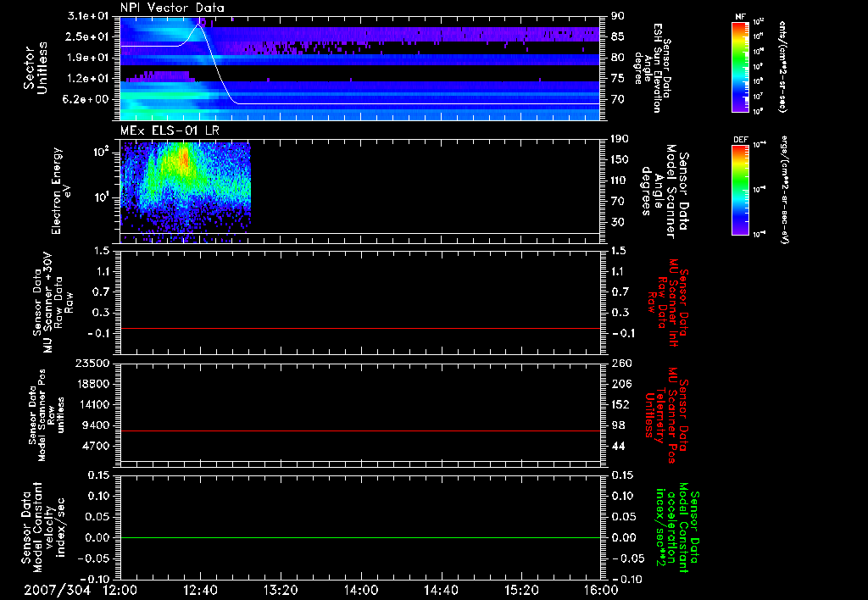Viewport: 868px width, 600px height.
Task: Click the "4700" scanner position tick label
Action: click(x=95, y=446)
